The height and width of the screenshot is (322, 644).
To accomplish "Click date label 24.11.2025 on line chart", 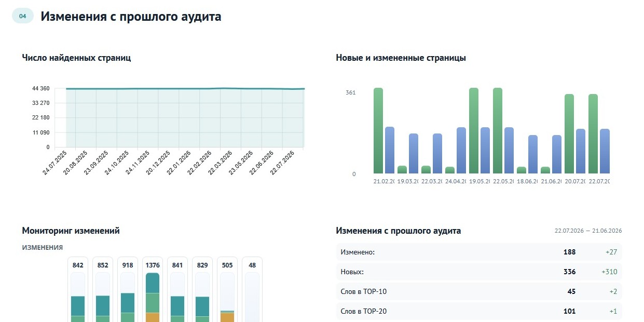I will [138, 163].
